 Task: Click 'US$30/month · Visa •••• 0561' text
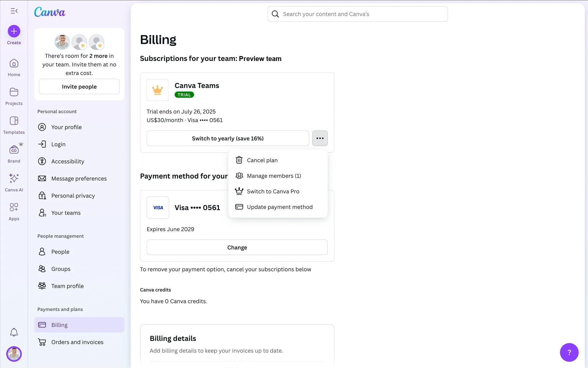tap(185, 120)
